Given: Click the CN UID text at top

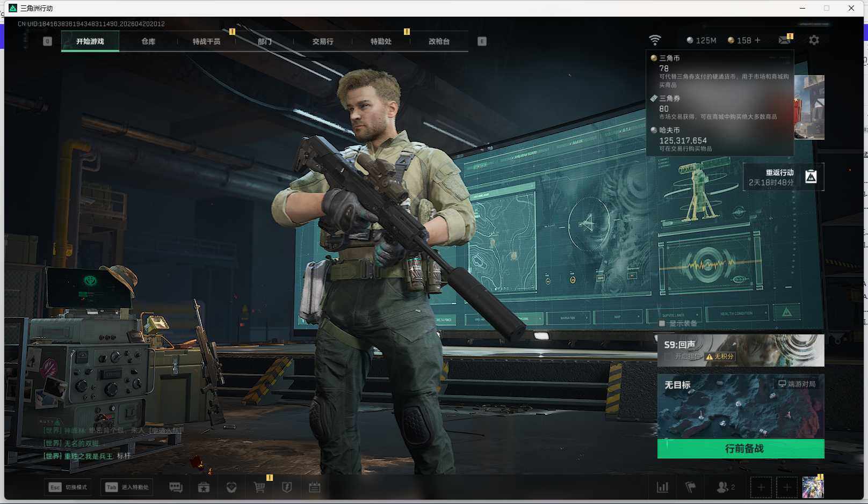Looking at the screenshot, I should pyautogui.click(x=91, y=24).
